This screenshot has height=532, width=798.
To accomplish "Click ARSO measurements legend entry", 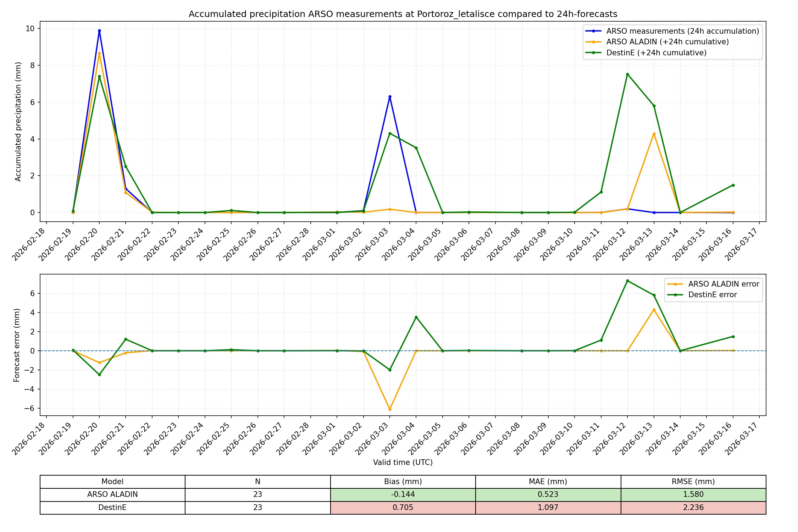I will [682, 31].
